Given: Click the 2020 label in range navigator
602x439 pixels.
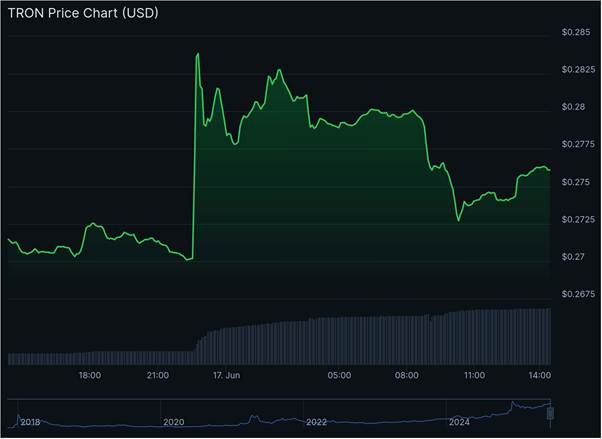Looking at the screenshot, I should point(174,422).
